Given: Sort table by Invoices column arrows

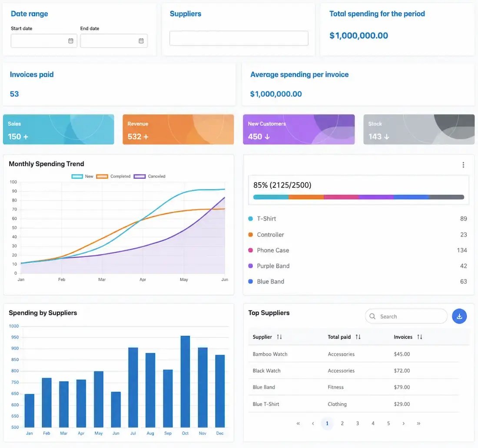Looking at the screenshot, I should (419, 337).
